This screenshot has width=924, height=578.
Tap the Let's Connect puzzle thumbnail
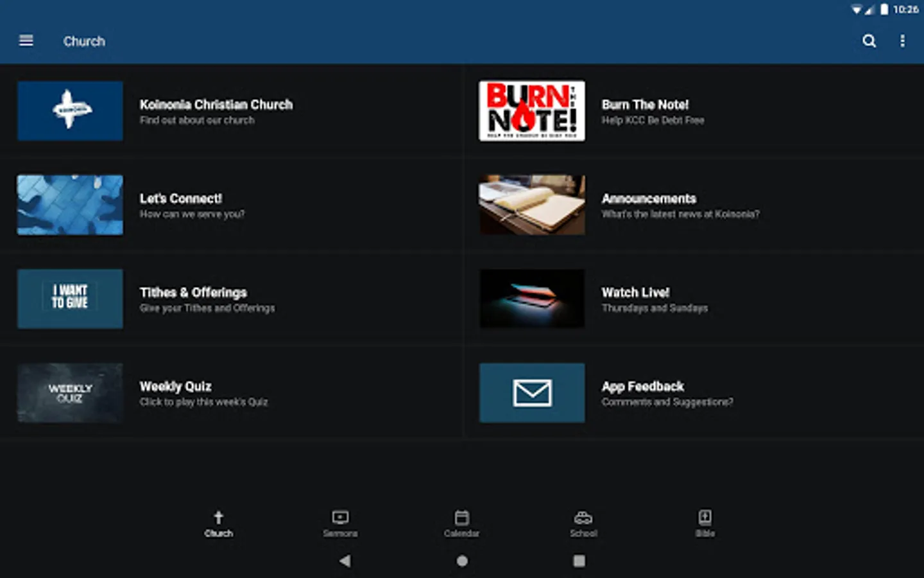[70, 205]
